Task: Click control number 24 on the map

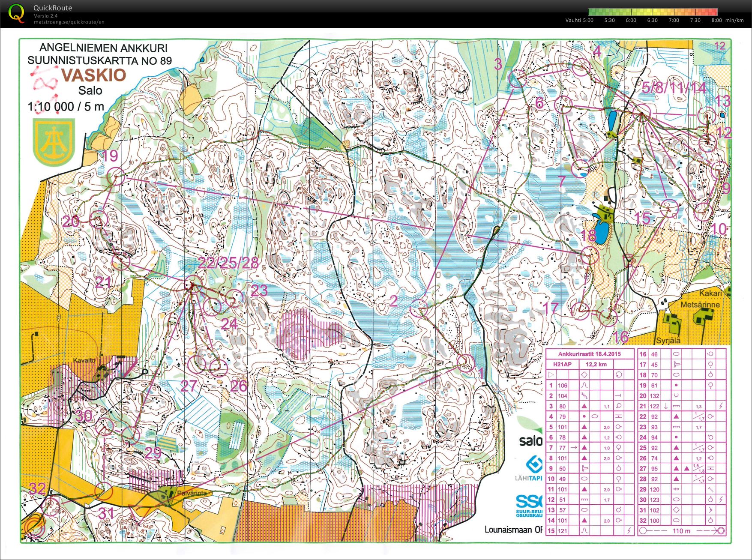Action: [x=229, y=324]
